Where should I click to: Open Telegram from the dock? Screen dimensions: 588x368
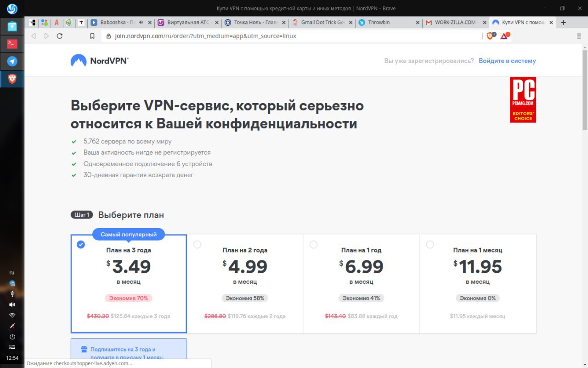[12, 62]
